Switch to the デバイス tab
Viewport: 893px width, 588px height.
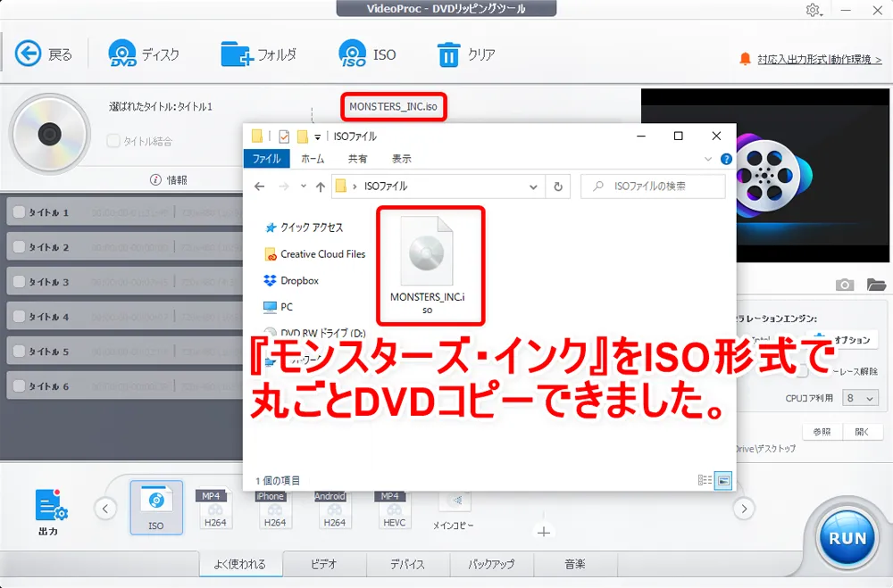pos(407,564)
